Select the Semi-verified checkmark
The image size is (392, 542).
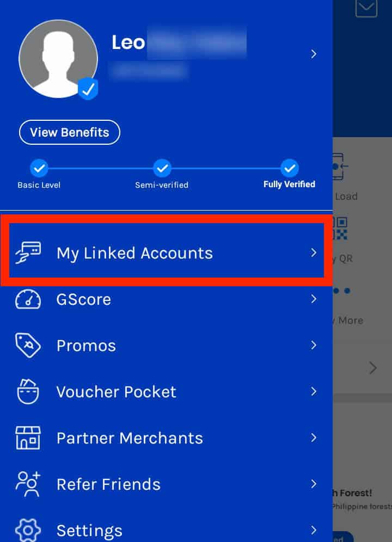click(162, 168)
